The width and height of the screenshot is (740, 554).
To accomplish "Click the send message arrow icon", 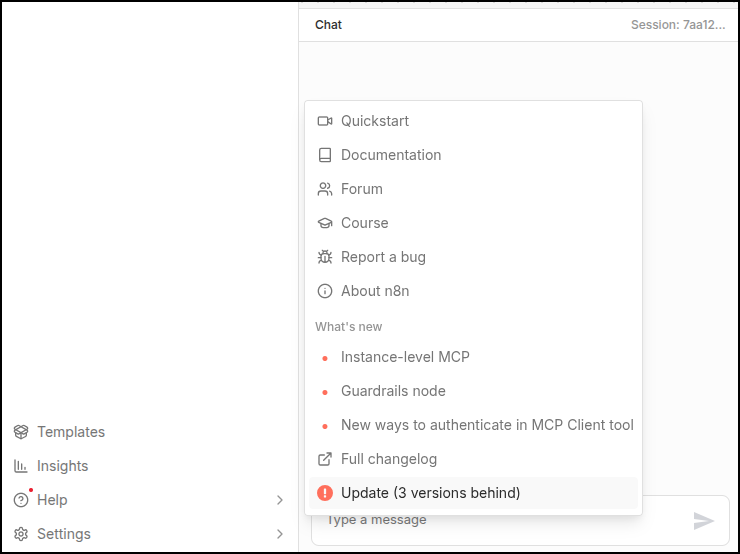I will pos(704,520).
